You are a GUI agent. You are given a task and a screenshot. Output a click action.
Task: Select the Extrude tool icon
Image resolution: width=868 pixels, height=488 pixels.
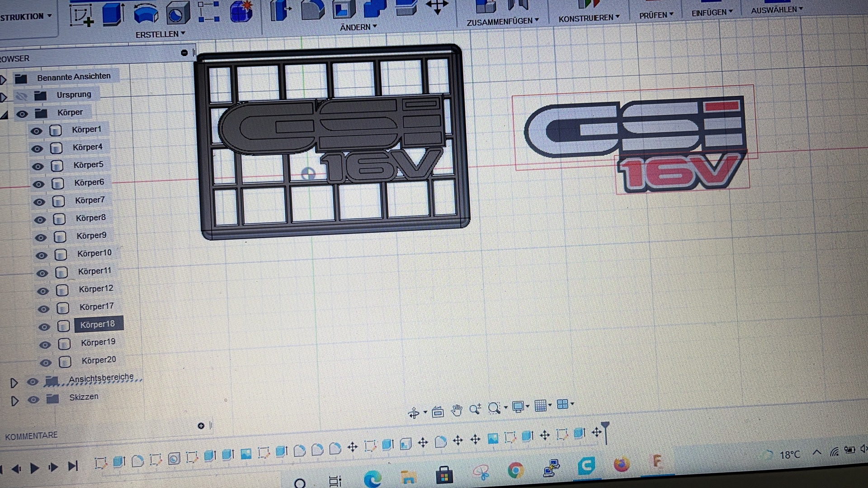click(x=113, y=14)
